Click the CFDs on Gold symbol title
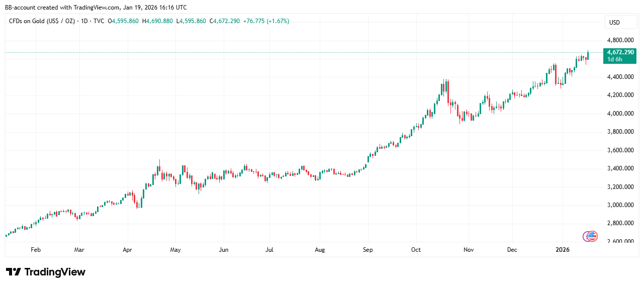The image size is (644, 287). point(42,21)
